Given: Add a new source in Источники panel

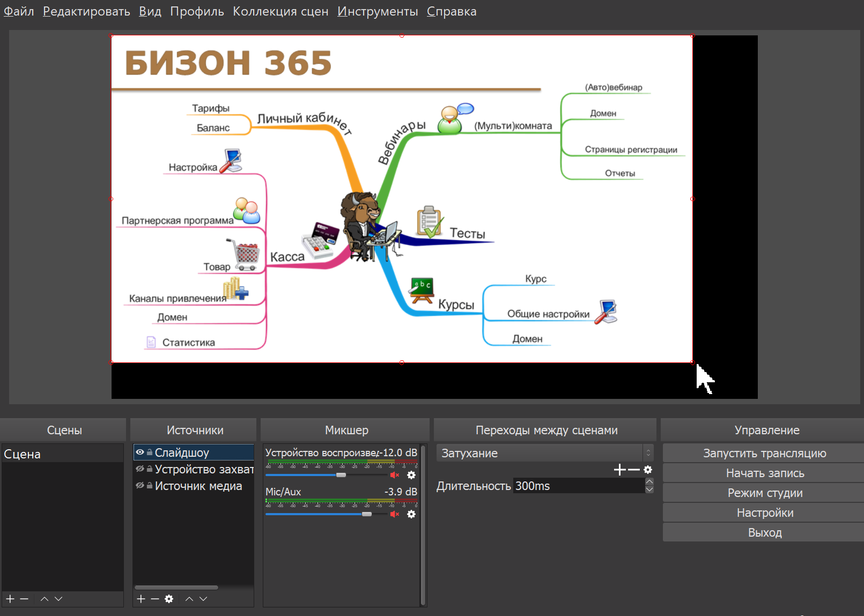Looking at the screenshot, I should 141,599.
